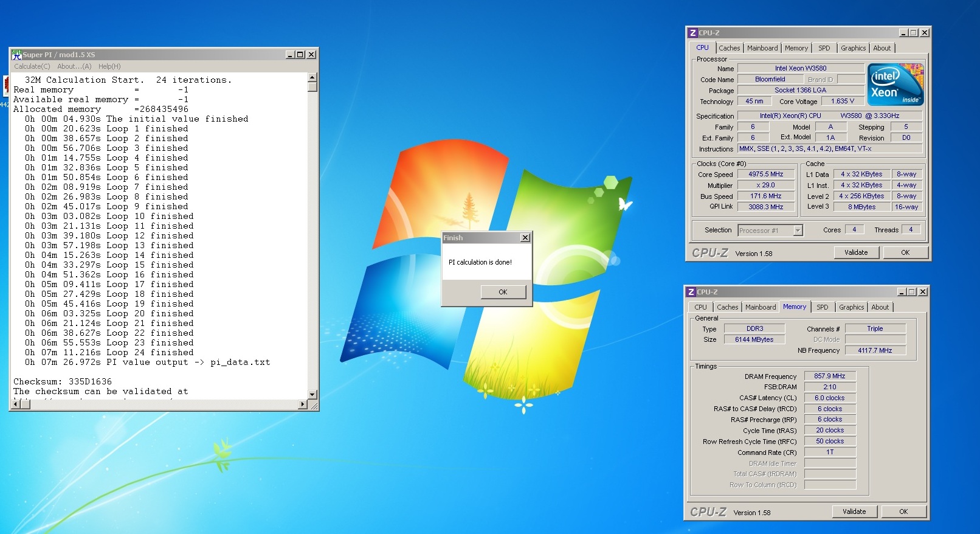Click the DRAM Frequency value 857.9 MHz
Viewport: 980px width, 534px height.
[x=830, y=376]
